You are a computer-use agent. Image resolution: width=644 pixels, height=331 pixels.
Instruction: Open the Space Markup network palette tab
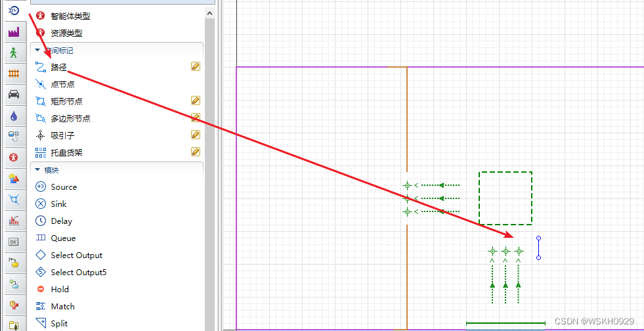click(x=14, y=200)
